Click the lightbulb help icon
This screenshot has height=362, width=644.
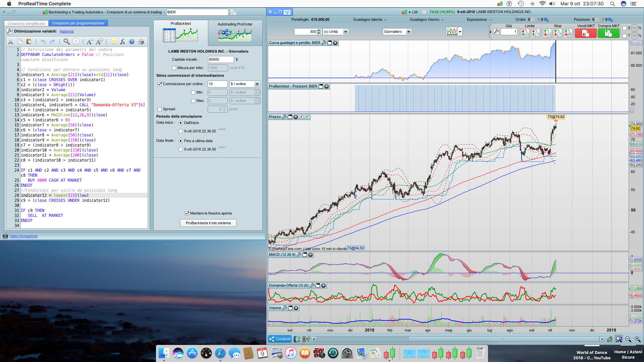[113, 42]
